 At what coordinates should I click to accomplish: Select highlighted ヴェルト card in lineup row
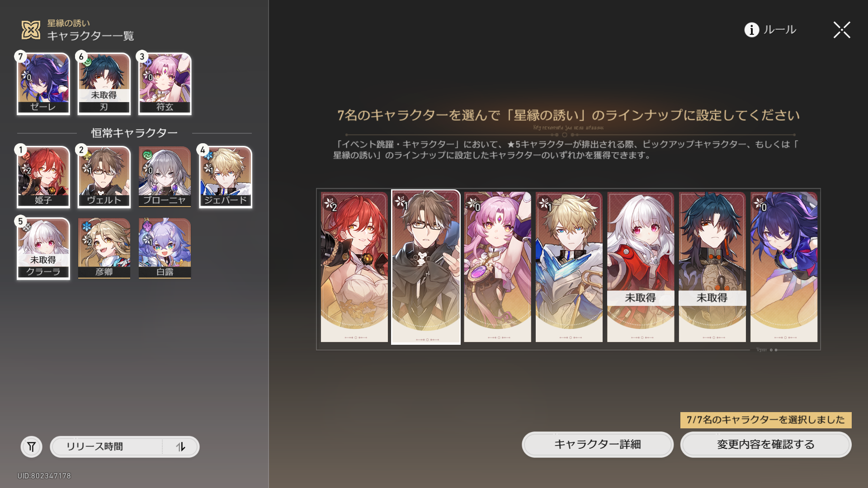(x=426, y=267)
